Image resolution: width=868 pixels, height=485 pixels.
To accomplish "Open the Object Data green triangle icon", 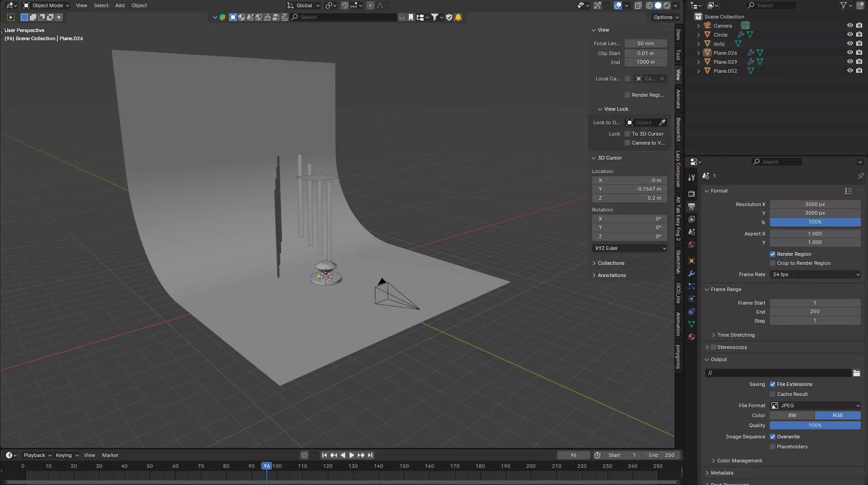I will 691,324.
